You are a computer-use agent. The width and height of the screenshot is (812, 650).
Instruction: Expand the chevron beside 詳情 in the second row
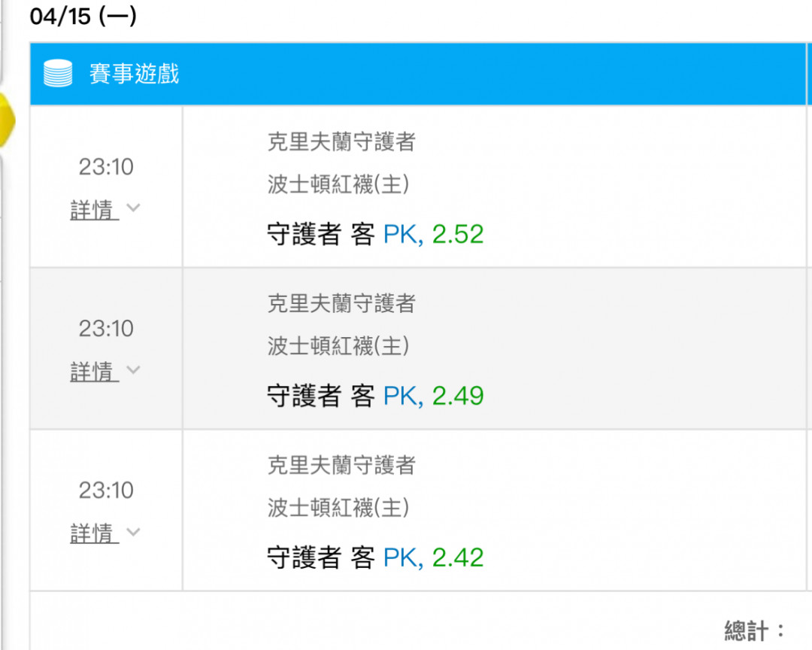(x=133, y=369)
